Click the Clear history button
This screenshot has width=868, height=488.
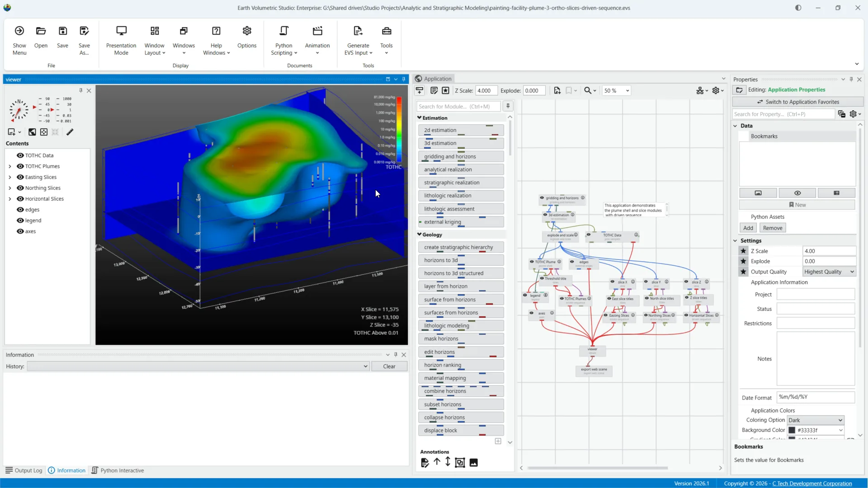click(x=389, y=366)
